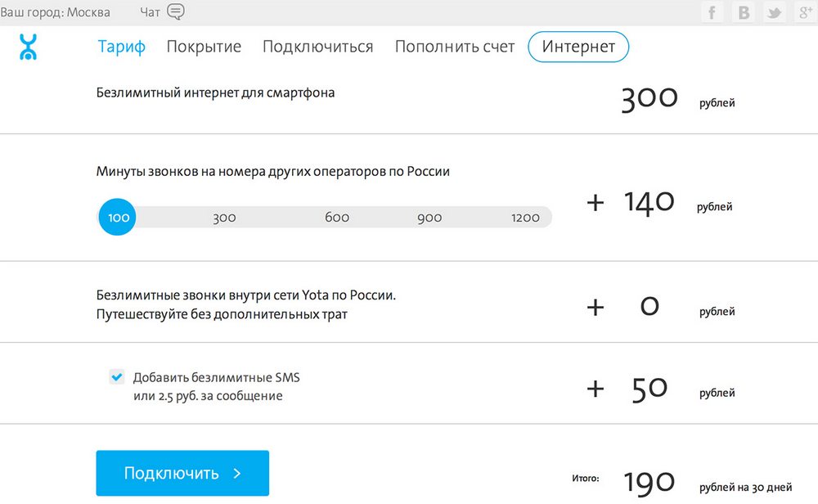Choose 900 minutes on the slider

pyautogui.click(x=429, y=218)
